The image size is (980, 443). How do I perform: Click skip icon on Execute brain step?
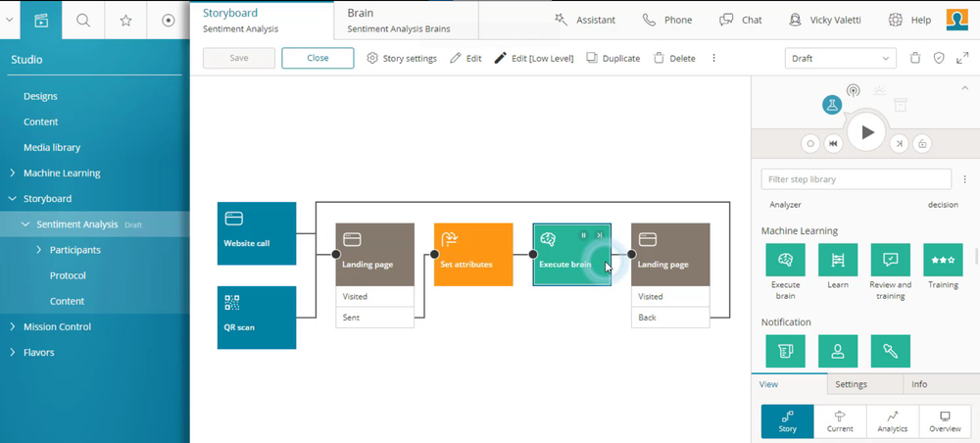(x=600, y=235)
